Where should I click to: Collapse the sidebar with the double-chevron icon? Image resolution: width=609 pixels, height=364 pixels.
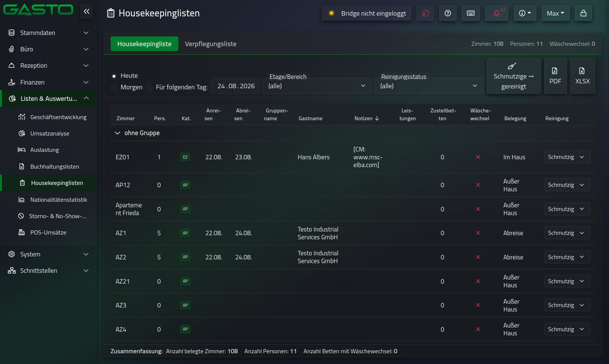86,12
